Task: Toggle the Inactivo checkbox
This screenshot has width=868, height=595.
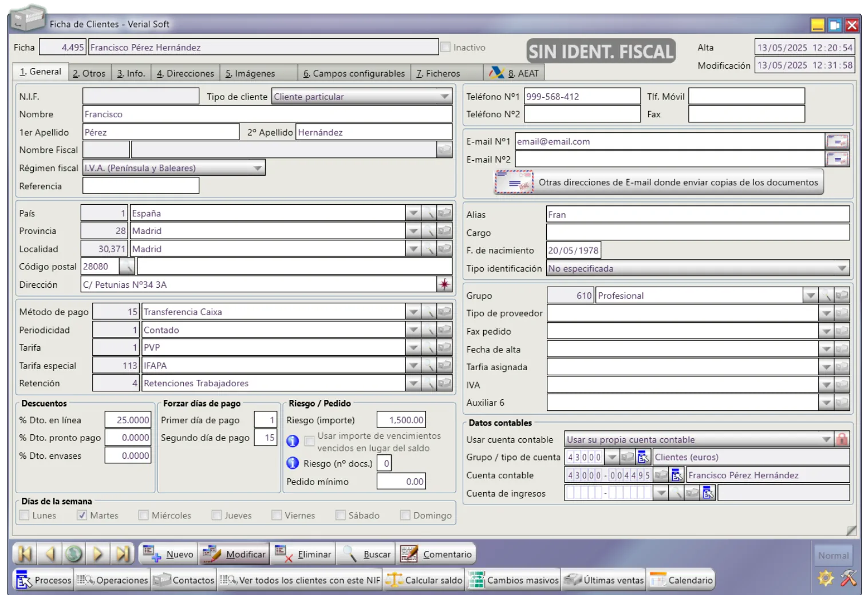Action: [445, 47]
